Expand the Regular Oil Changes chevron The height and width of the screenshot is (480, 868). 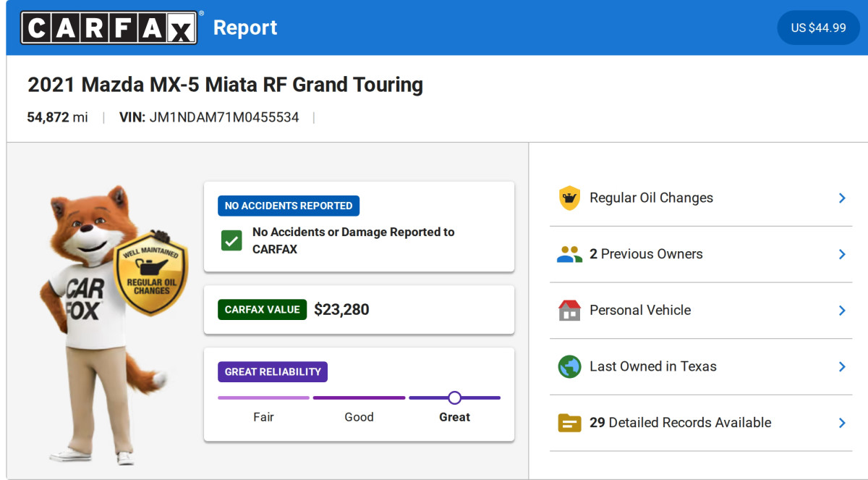(842, 198)
